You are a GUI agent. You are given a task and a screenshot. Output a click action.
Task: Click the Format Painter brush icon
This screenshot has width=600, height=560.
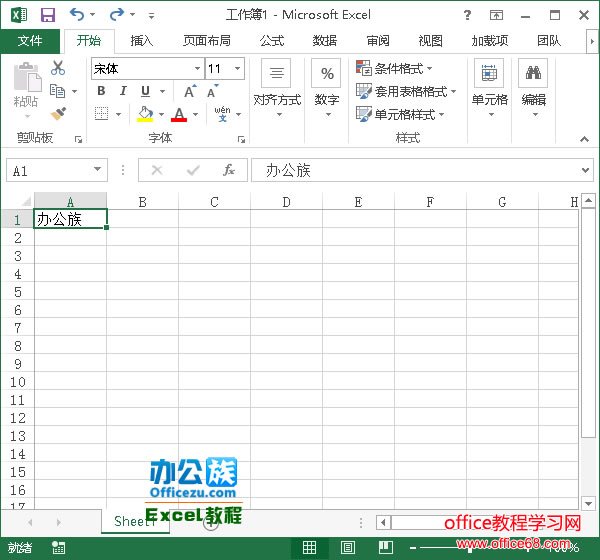(x=58, y=114)
